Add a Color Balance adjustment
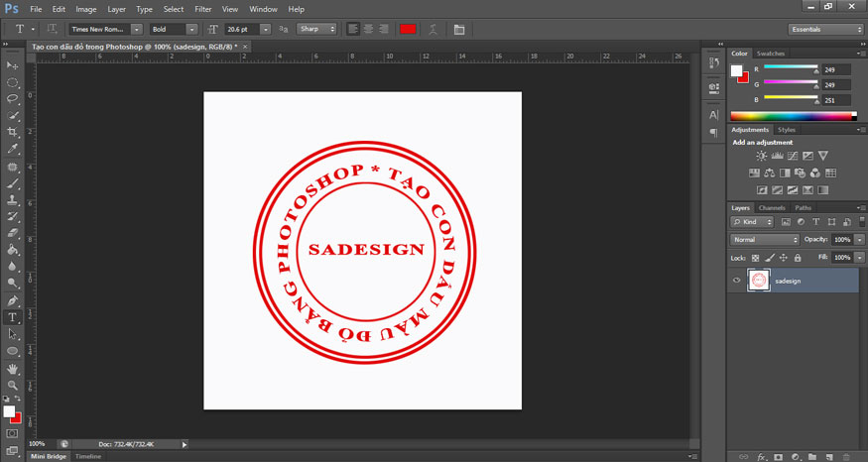868x462 pixels. point(770,173)
